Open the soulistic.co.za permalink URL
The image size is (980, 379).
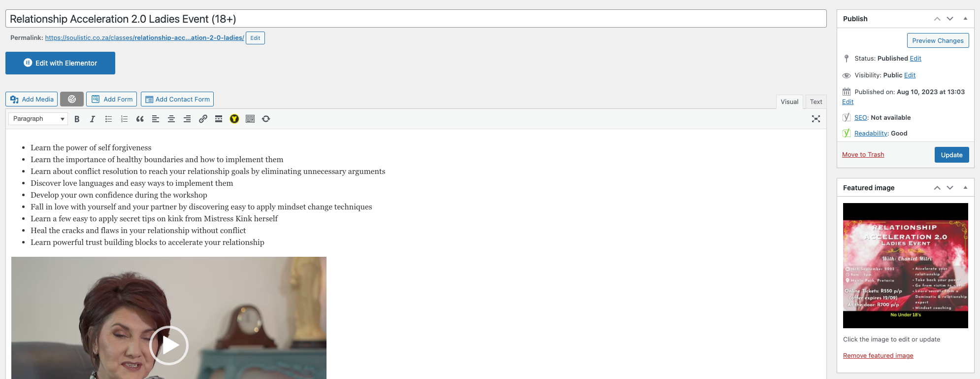[144, 38]
